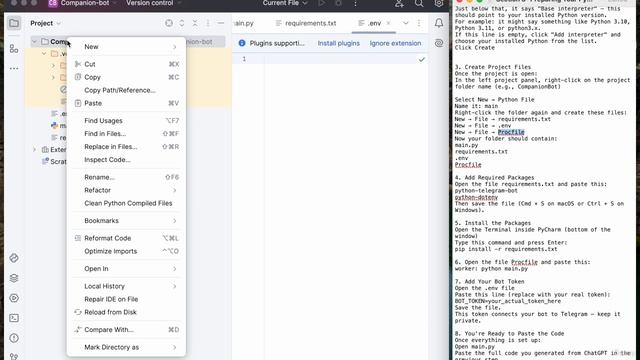Collapse the .venv folder node
Image resolution: width=640 pixels, height=360 pixels.
pos(44,54)
